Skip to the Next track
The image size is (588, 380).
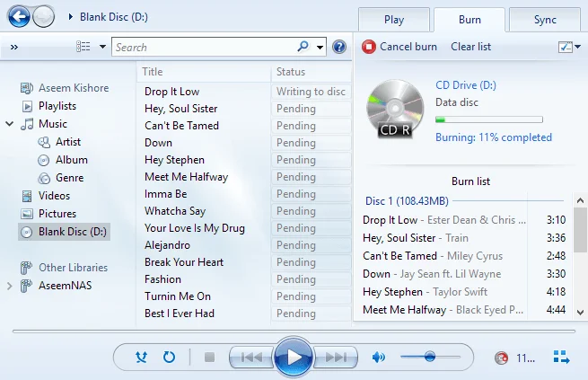pyautogui.click(x=337, y=358)
